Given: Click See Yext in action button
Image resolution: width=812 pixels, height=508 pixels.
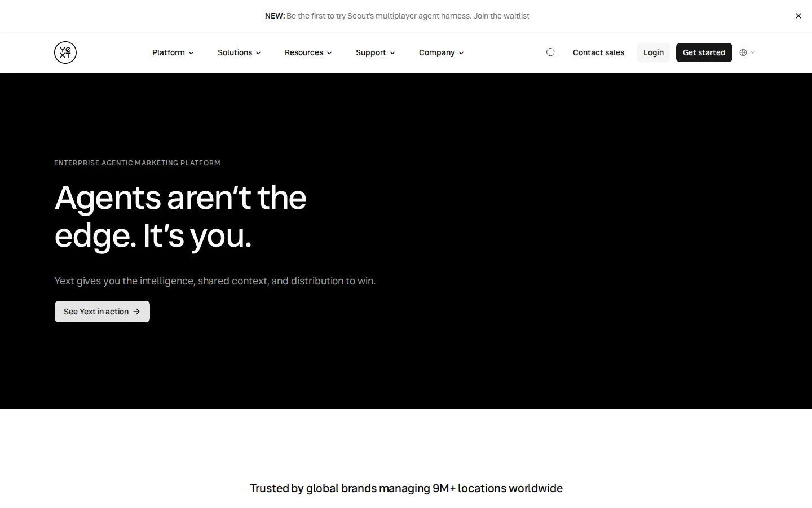Looking at the screenshot, I should (102, 312).
